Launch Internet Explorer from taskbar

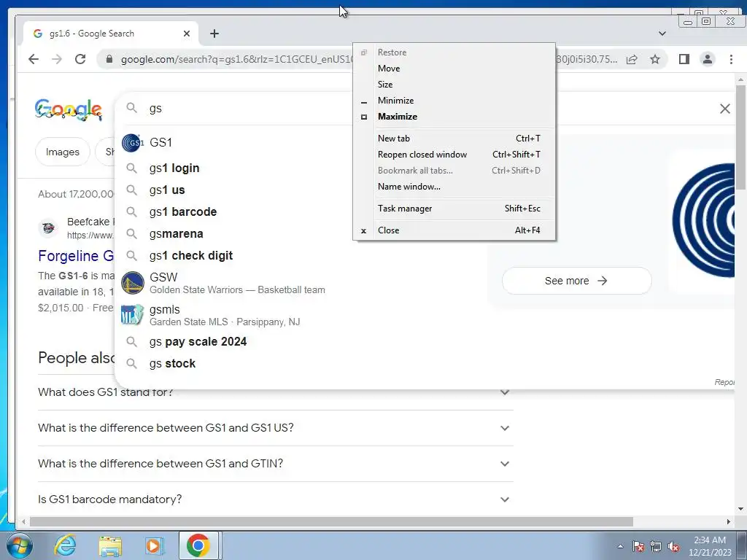click(65, 545)
